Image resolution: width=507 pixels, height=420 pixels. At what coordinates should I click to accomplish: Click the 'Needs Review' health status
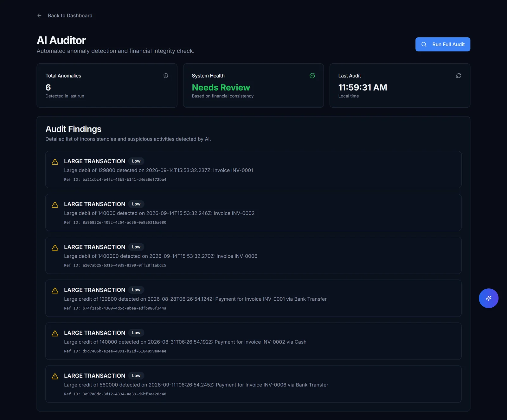click(x=221, y=87)
